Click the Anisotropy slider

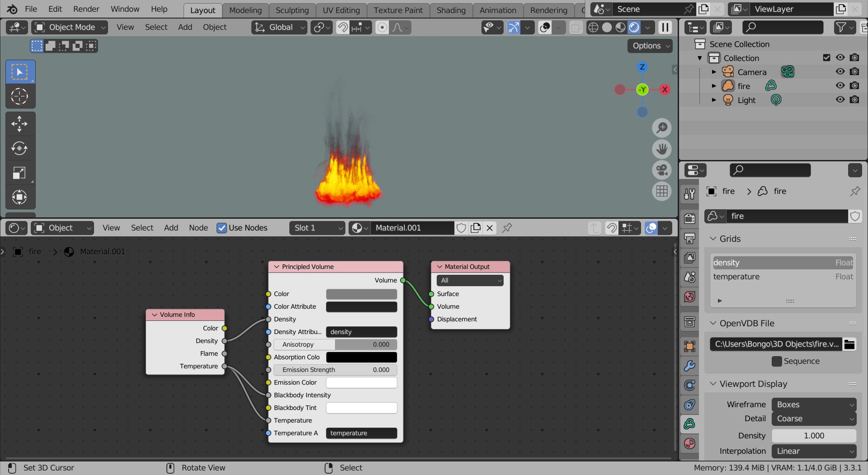(335, 344)
